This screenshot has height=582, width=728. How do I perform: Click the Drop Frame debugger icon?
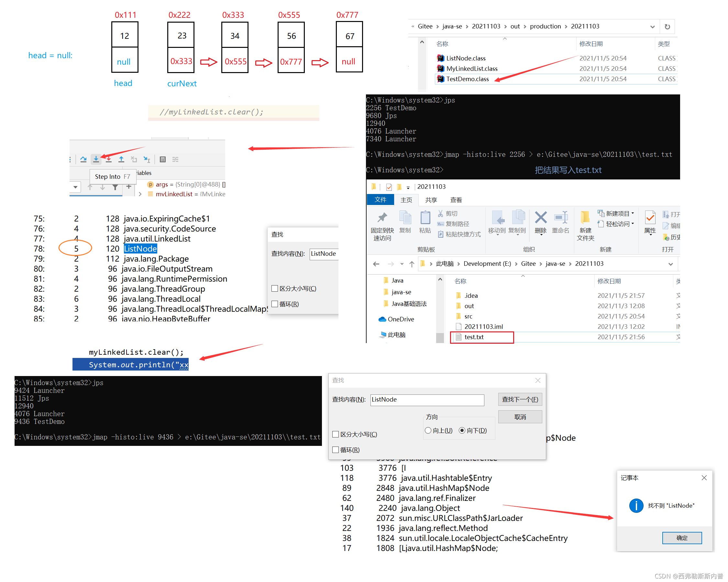134,159
